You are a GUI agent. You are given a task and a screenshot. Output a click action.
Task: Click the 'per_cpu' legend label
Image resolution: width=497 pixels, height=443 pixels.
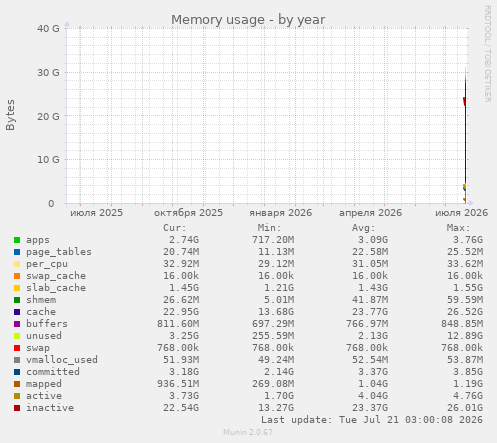tap(47, 264)
